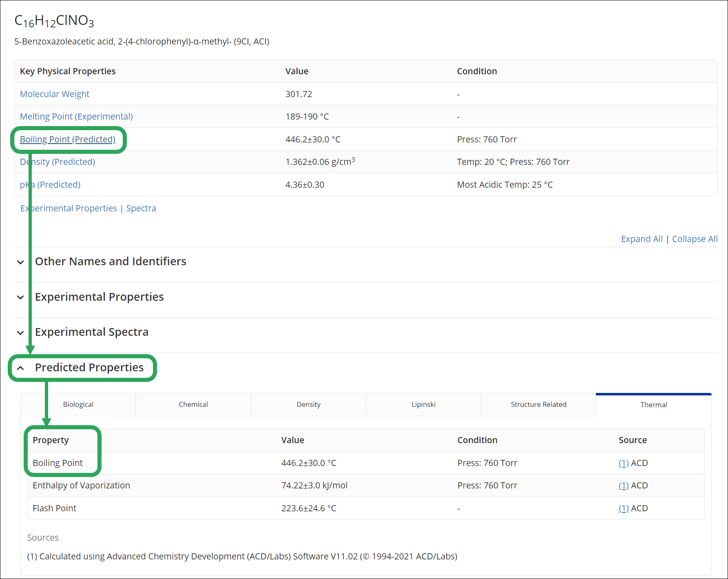
Task: Click the Molecular Weight link
Action: 55,94
